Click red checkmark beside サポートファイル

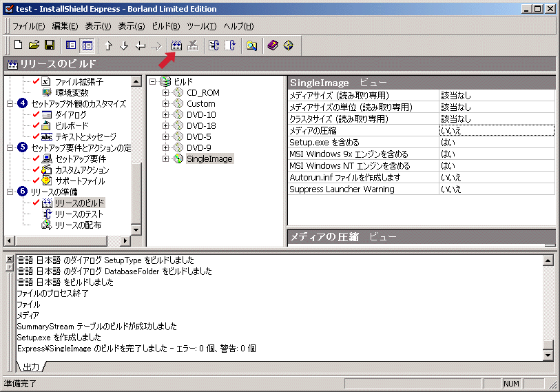point(36,180)
